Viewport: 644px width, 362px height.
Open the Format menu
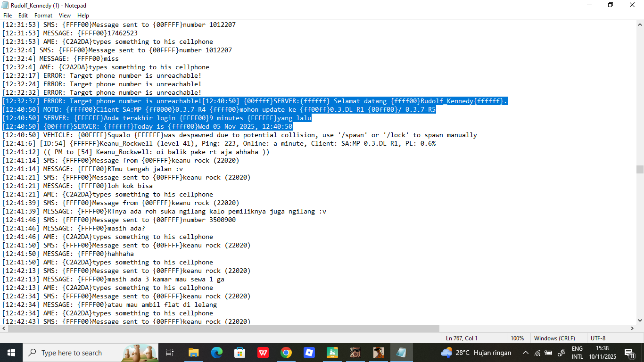coord(43,16)
